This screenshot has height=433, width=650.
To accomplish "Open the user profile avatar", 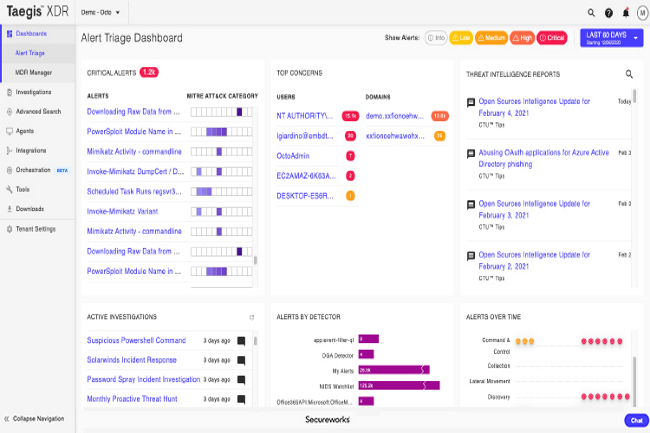I will pos(643,13).
